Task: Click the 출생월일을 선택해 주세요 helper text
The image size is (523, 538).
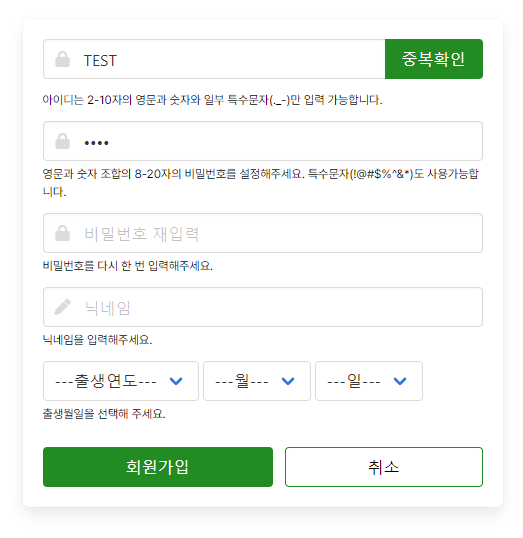Action: [x=104, y=414]
